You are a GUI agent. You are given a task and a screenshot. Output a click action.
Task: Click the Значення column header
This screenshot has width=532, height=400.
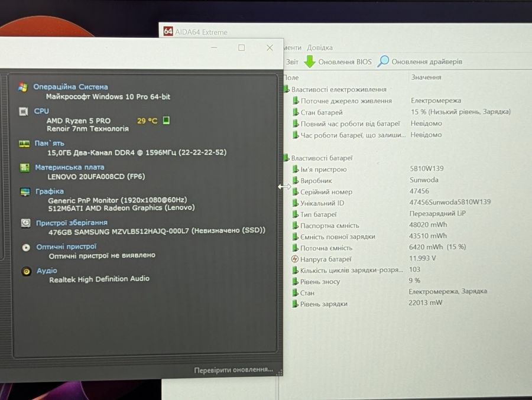tap(426, 77)
